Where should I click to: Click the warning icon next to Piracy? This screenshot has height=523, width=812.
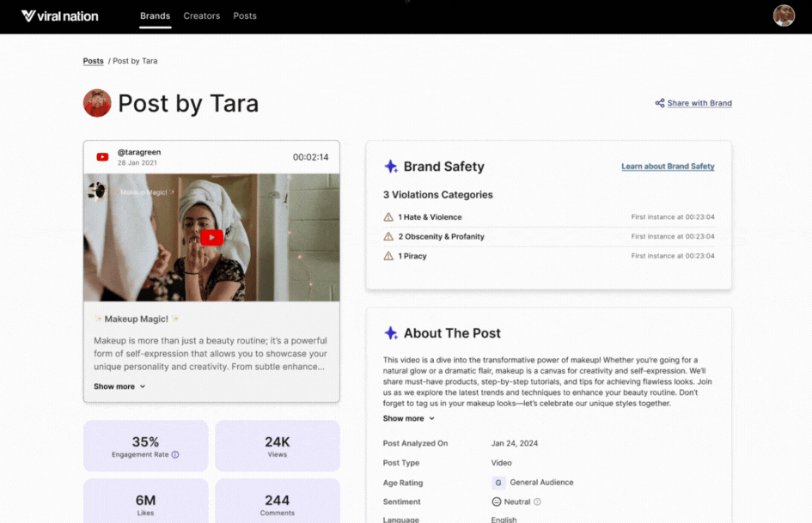point(388,256)
